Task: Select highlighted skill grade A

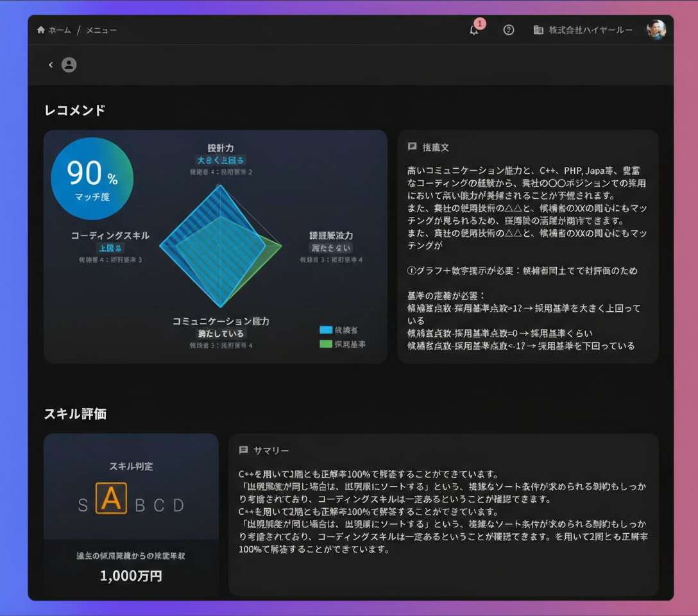Action: 111,499
